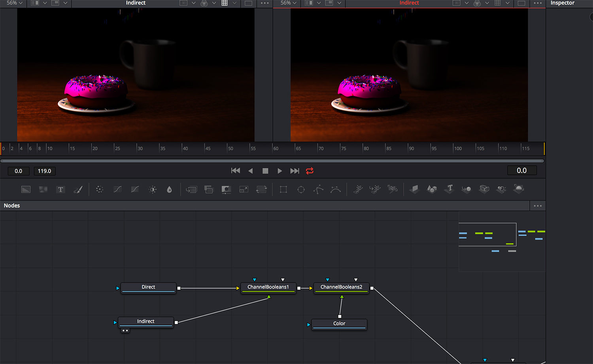Viewport: 593px width, 364px height.
Task: Add a Text+ node from toolbar
Action: pos(60,190)
